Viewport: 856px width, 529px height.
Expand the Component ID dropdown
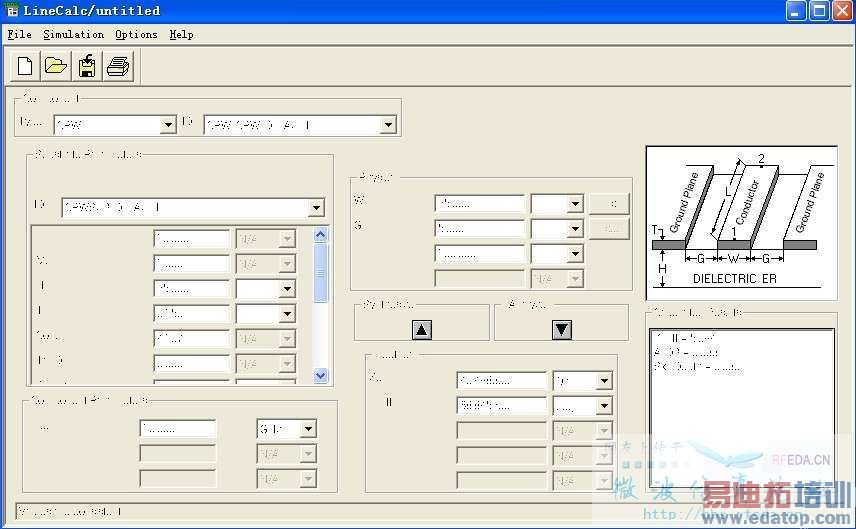pyautogui.click(x=388, y=125)
